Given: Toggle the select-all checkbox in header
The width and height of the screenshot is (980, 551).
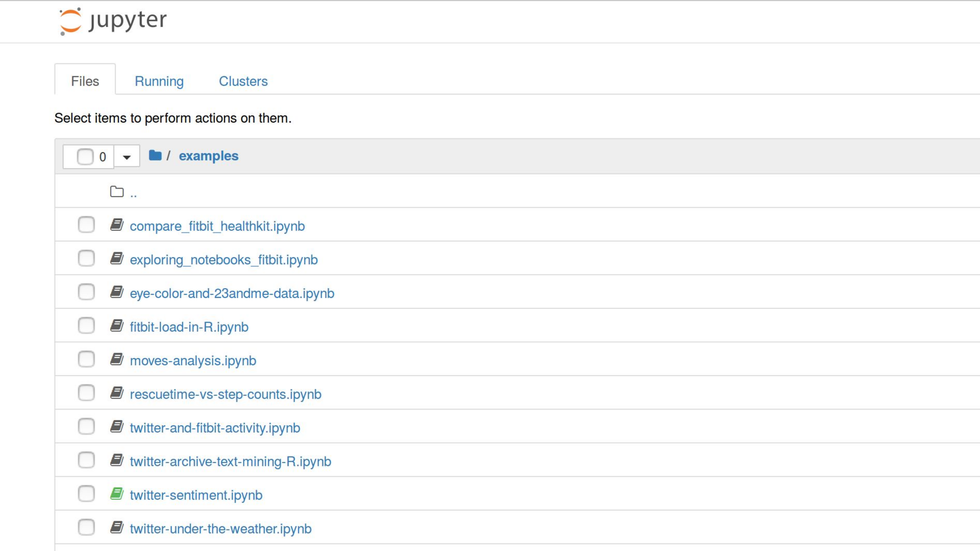Looking at the screenshot, I should click(85, 157).
